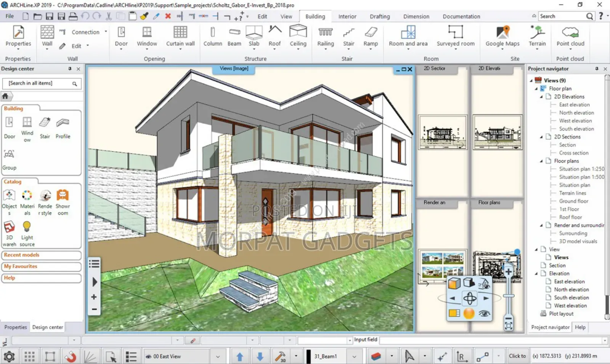
Task: Pin the Design center panel
Action: click(x=70, y=69)
